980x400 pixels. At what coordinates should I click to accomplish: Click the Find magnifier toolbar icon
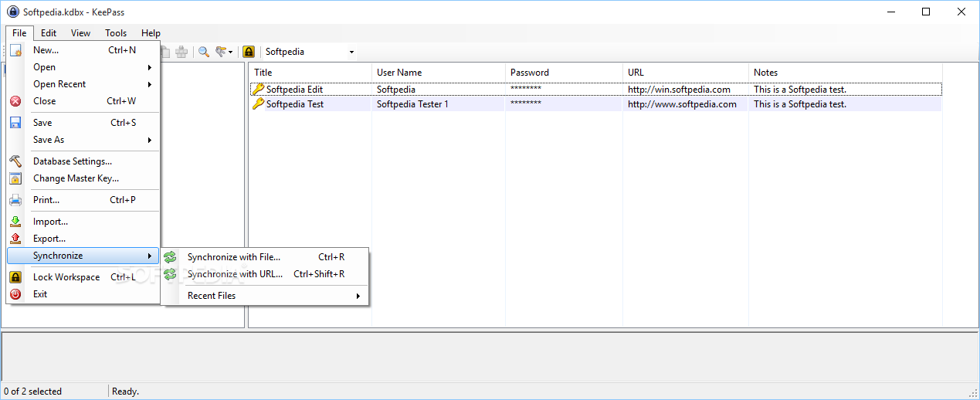click(x=204, y=52)
